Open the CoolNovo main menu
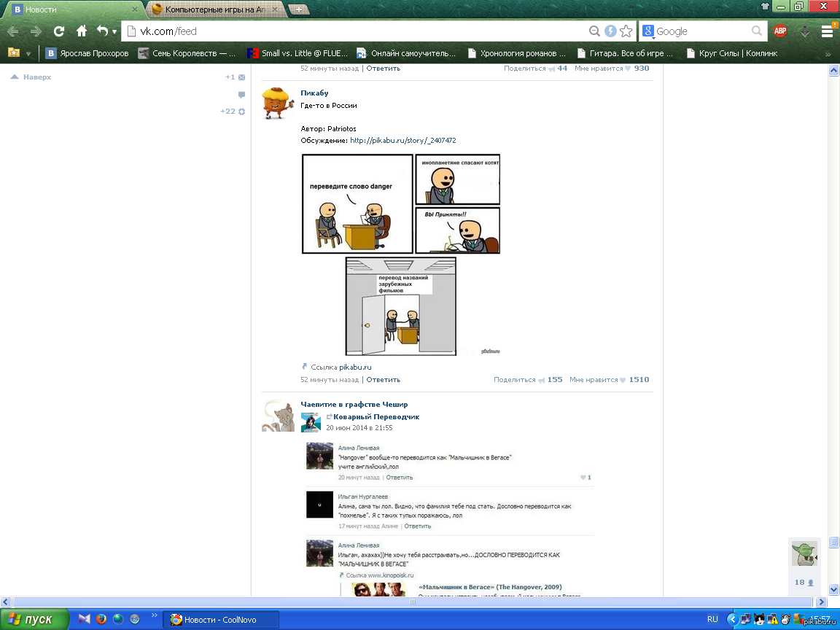The image size is (840, 630). (x=827, y=31)
